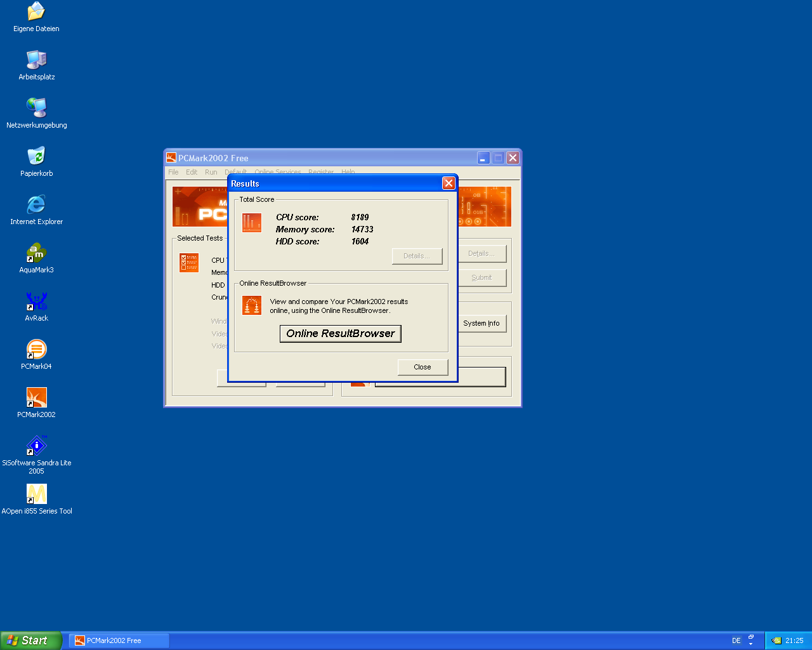Close the Results dialog with X
The height and width of the screenshot is (650, 812).
pos(449,183)
